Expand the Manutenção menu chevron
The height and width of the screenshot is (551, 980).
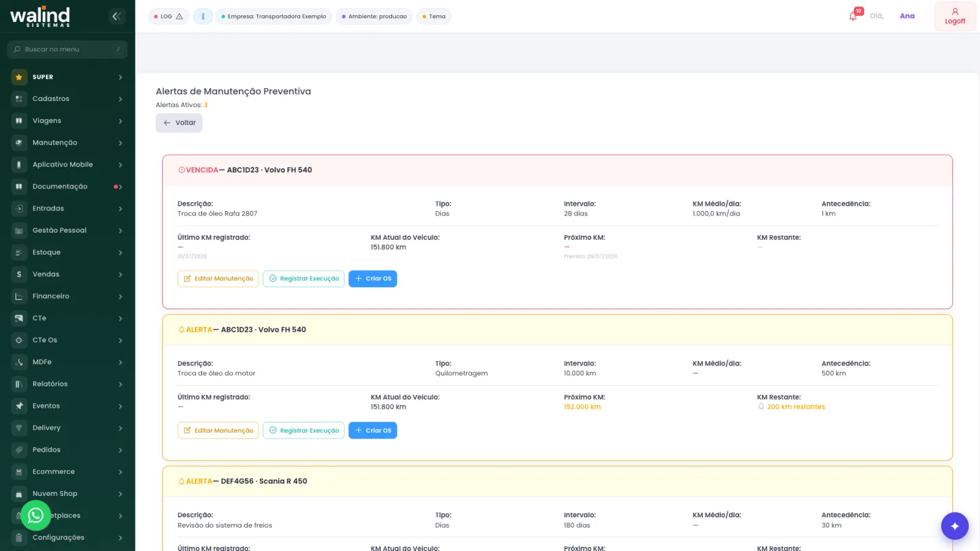click(121, 143)
